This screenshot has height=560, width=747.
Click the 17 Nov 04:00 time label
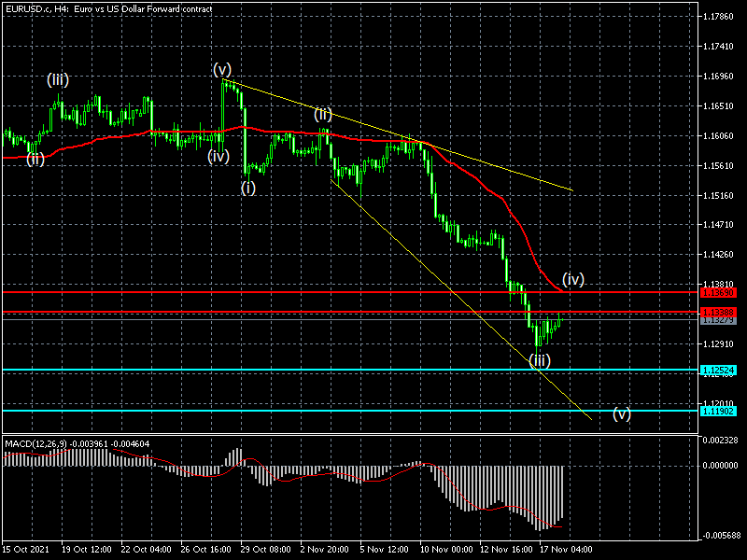[566, 550]
